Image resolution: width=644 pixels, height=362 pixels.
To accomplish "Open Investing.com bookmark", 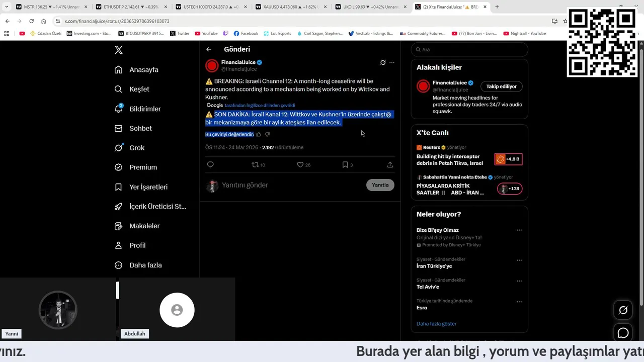I will coord(89,34).
